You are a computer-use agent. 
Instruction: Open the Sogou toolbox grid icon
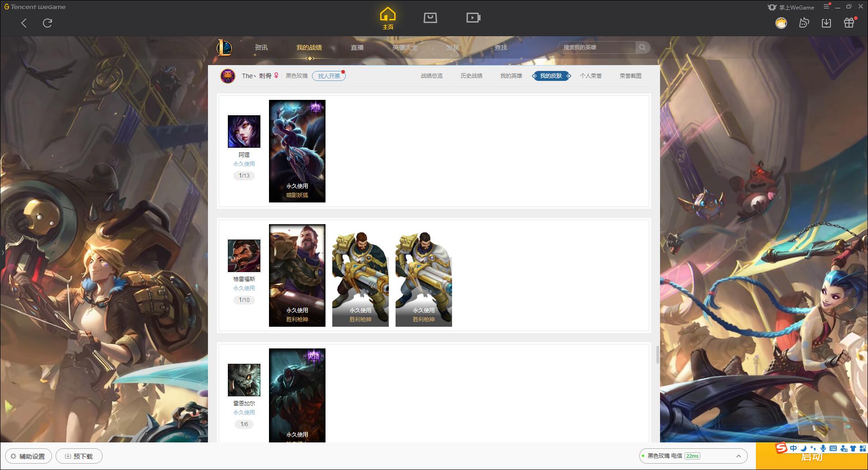(x=863, y=448)
